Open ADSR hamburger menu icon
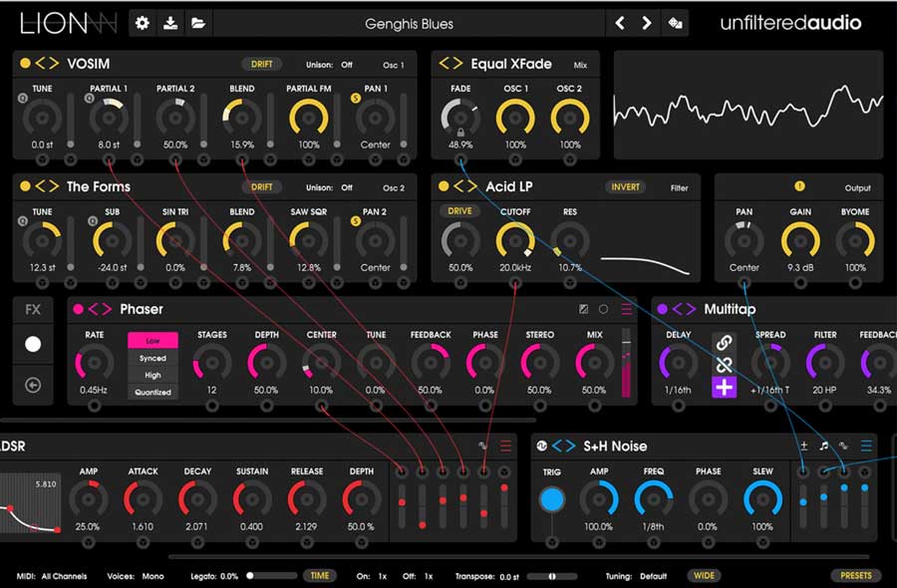This screenshot has height=588, width=897. click(505, 445)
